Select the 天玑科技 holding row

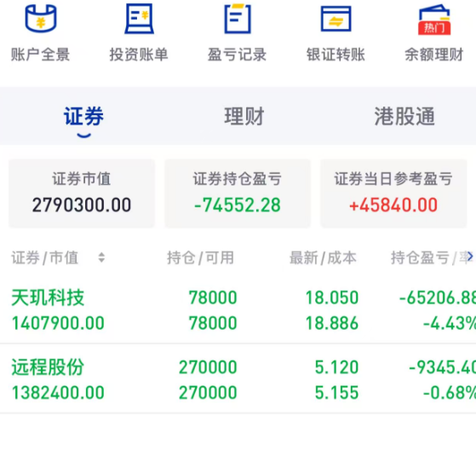[x=238, y=310]
